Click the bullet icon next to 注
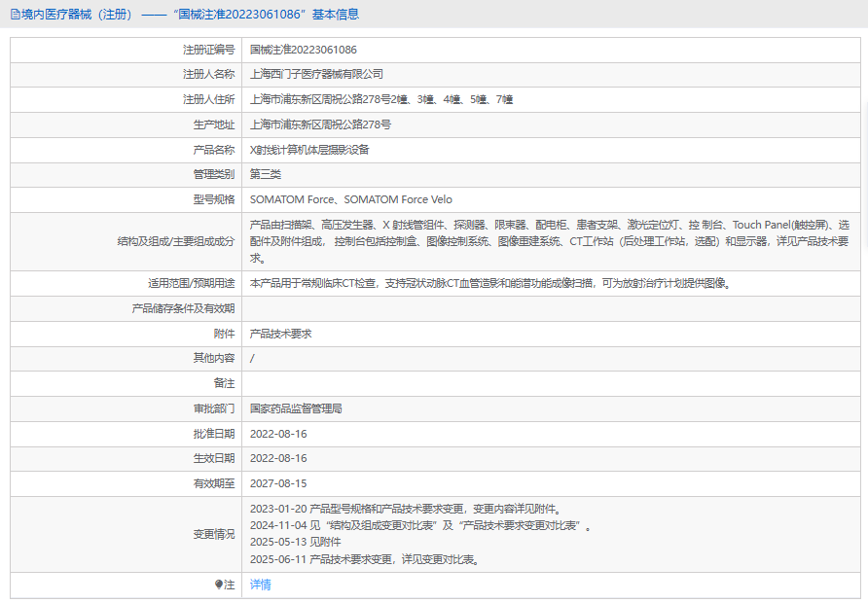Screen dimensions: 868x603 pos(219,585)
